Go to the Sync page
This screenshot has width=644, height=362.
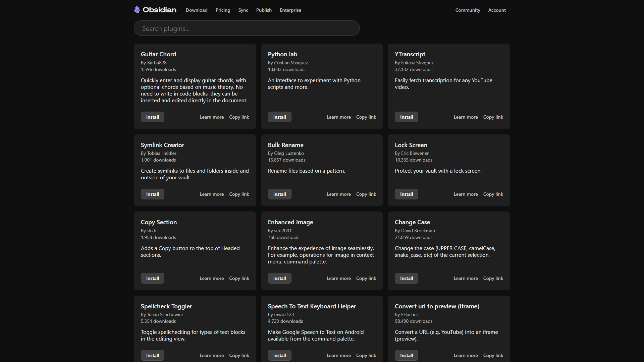[x=243, y=10]
